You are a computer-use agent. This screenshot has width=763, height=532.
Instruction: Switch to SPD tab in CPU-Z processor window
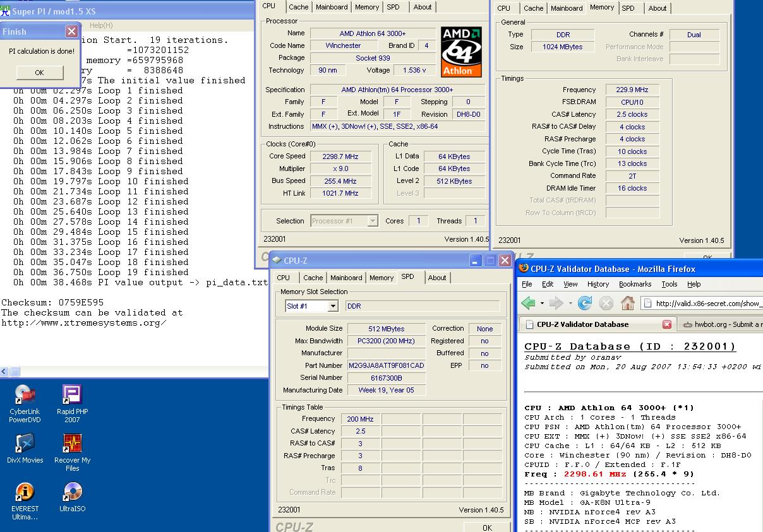click(393, 7)
